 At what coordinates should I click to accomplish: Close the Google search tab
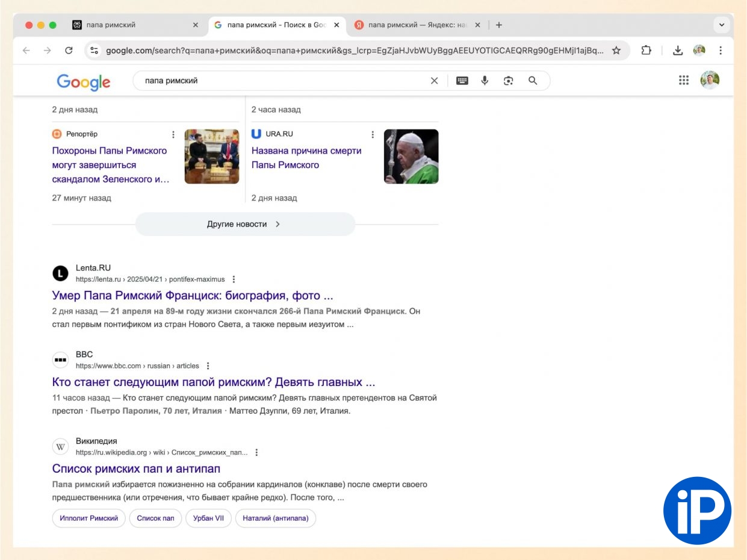pos(336,25)
